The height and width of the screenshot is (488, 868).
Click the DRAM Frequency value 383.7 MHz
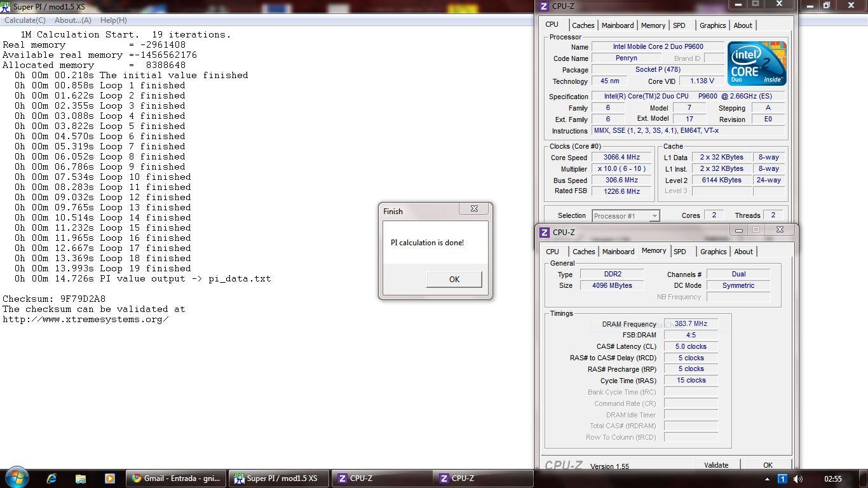click(x=691, y=324)
